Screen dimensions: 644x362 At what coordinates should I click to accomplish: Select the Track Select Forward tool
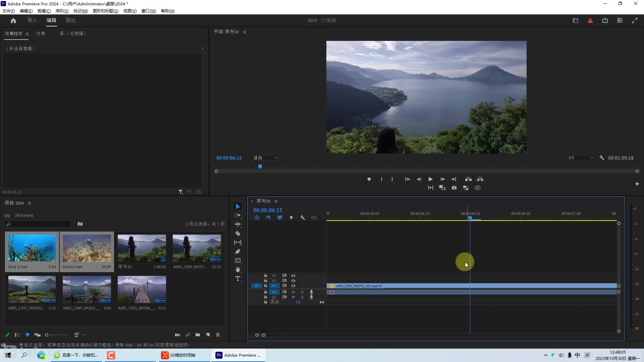[x=238, y=215]
